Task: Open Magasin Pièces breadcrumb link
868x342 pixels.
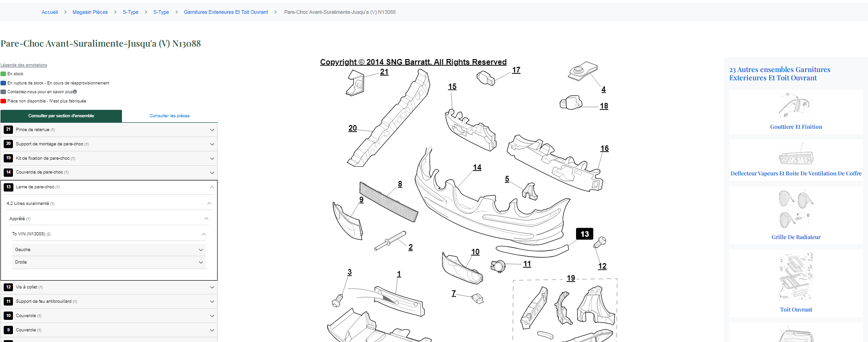Action: 90,12
